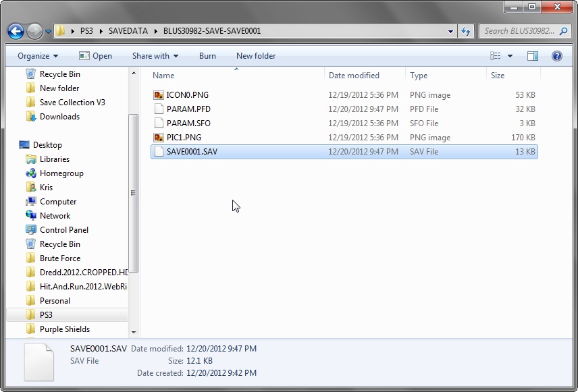Select the highlighted PS3 folder in sidebar

click(x=67, y=315)
